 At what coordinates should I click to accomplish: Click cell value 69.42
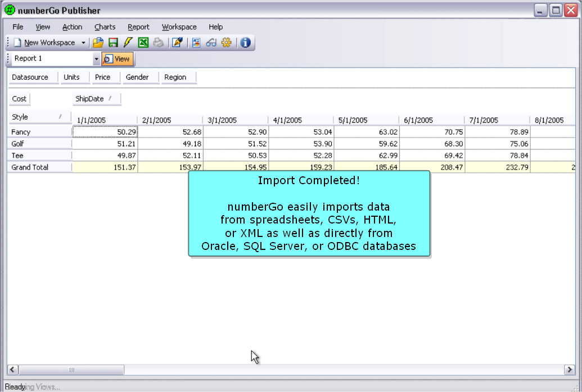click(x=432, y=156)
